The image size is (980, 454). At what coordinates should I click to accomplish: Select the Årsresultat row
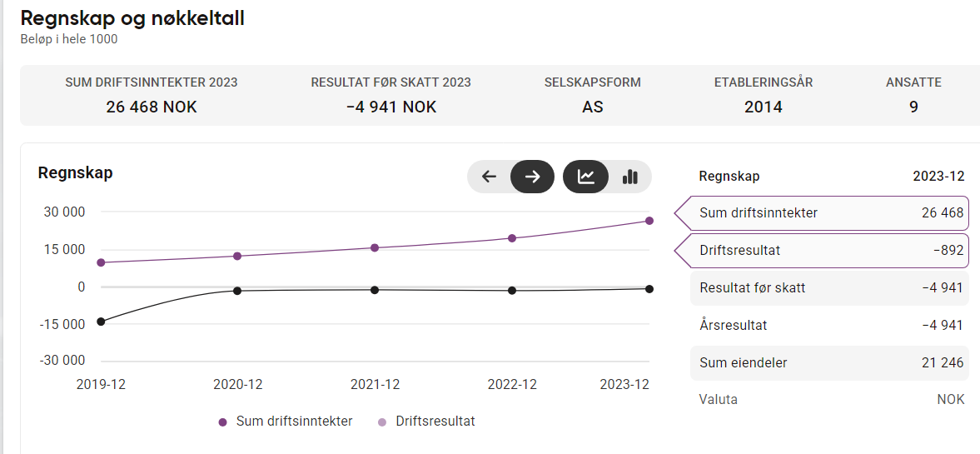[x=829, y=326]
